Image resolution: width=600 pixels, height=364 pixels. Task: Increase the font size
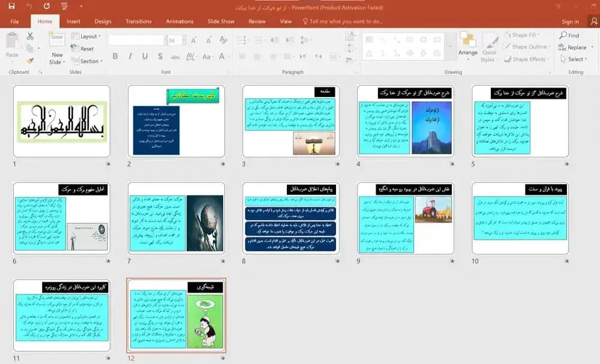point(194,40)
